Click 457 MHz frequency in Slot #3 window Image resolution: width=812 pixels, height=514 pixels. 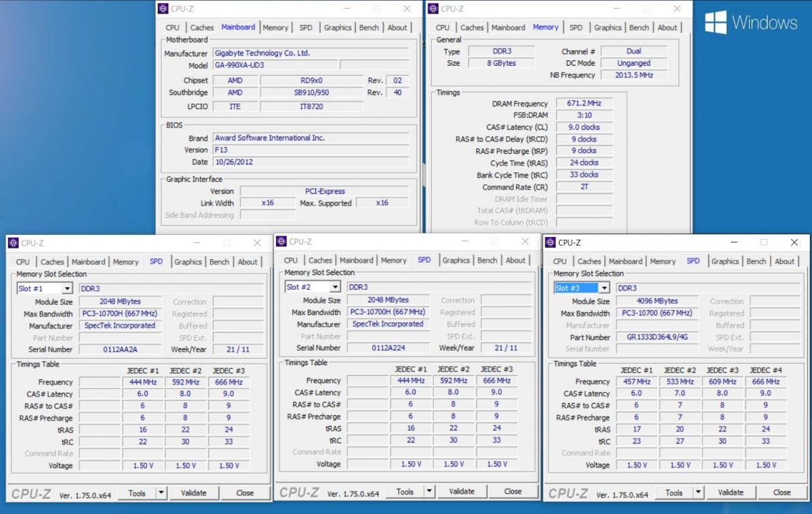(x=636, y=382)
